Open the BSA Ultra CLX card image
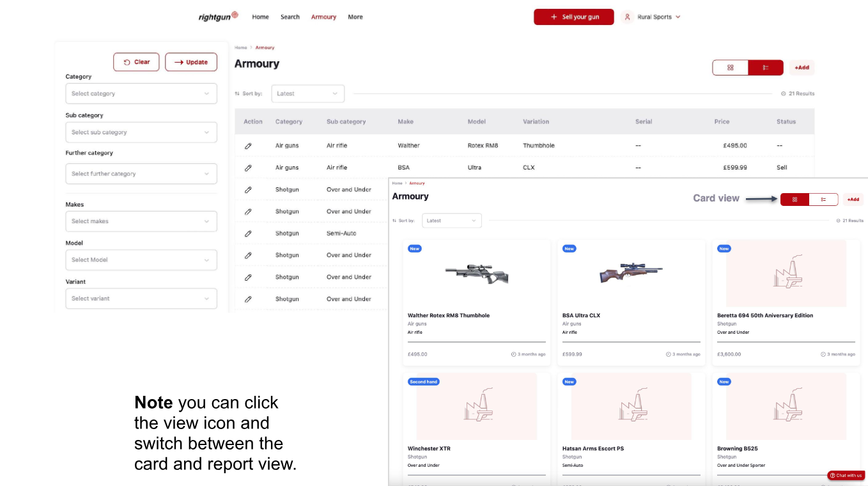Viewport: 868px width, 486px height. pyautogui.click(x=632, y=274)
